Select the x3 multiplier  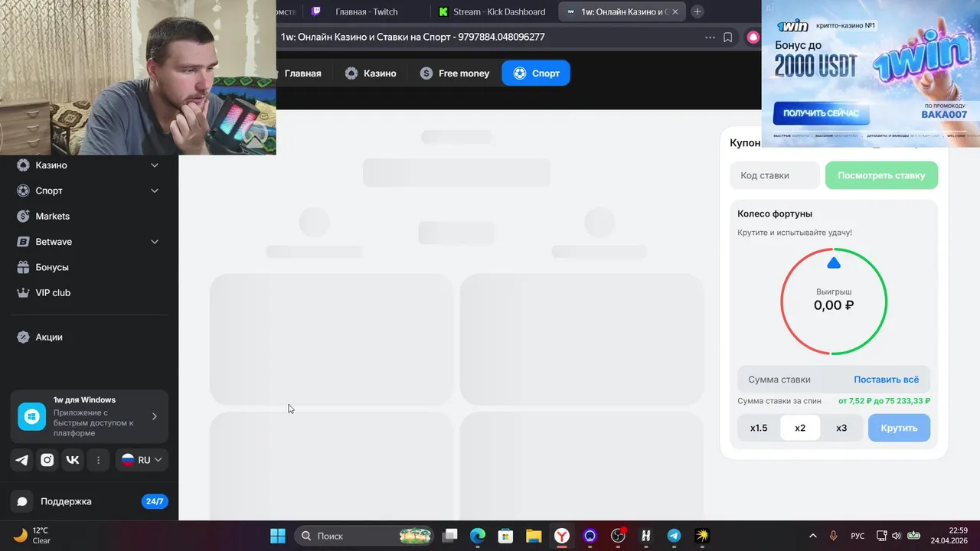[841, 428]
